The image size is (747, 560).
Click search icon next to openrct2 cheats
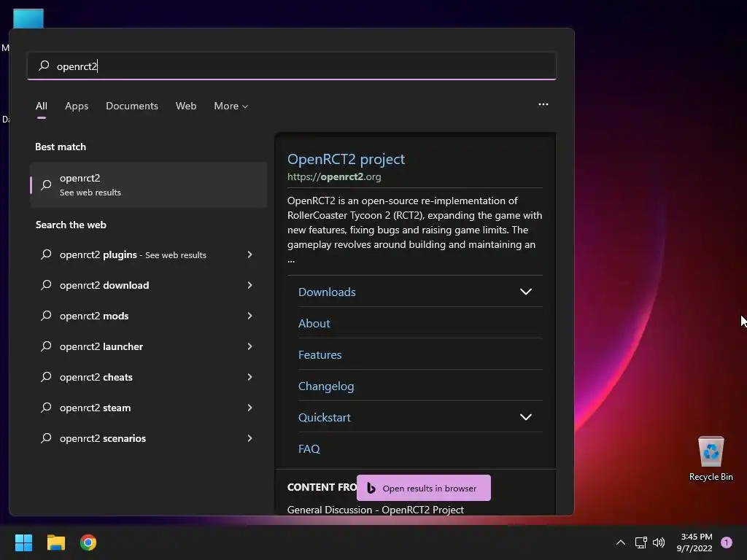coord(46,377)
